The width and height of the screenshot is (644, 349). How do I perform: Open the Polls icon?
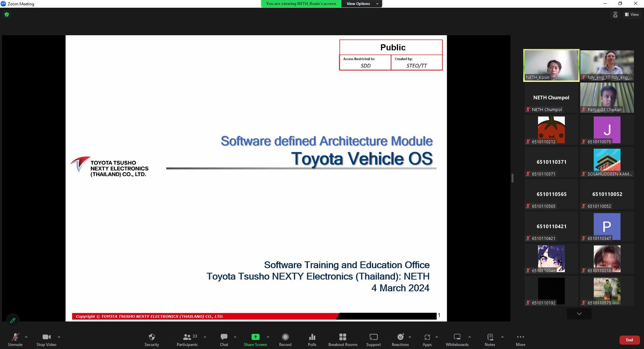(312, 337)
